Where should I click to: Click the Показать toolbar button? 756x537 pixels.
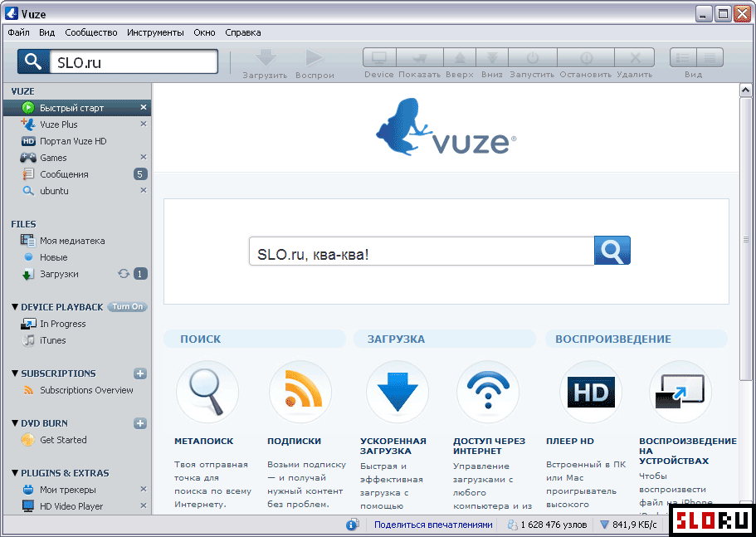tap(419, 58)
